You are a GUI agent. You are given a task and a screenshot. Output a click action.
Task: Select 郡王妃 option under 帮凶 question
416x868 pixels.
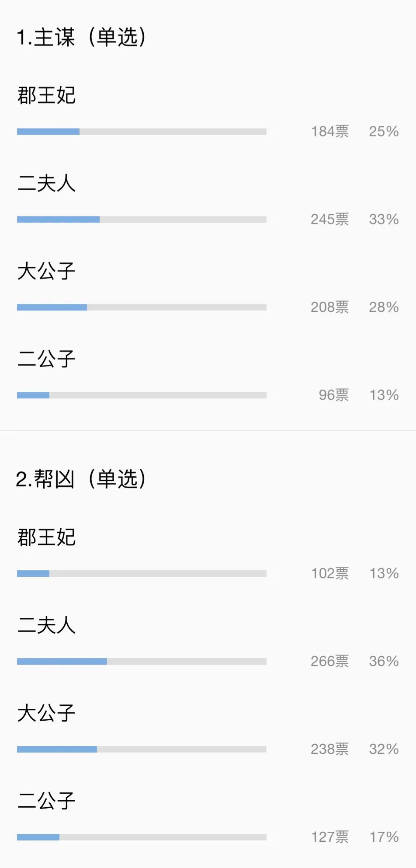click(46, 537)
